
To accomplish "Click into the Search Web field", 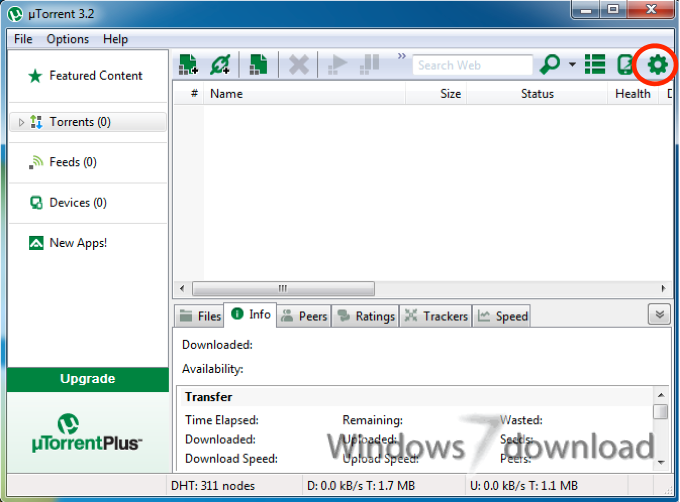I will 472,65.
